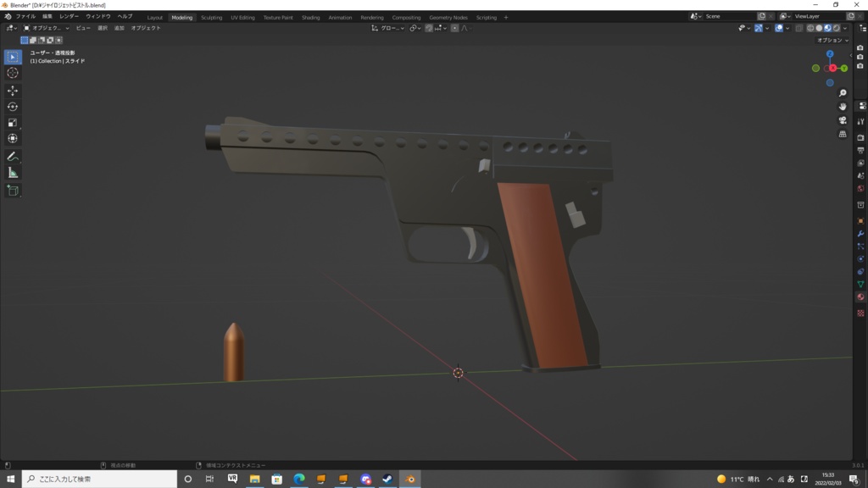Switch to solid viewport shading
The width and height of the screenshot is (868, 488).
820,28
